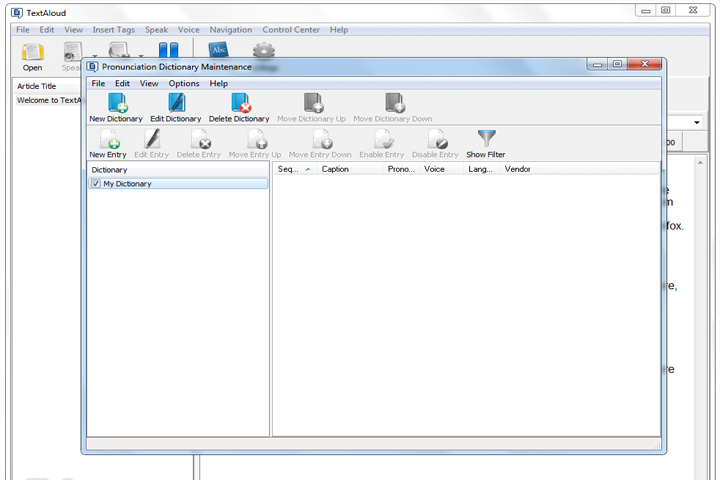
Task: Click the Dictionary list header
Action: click(178, 170)
